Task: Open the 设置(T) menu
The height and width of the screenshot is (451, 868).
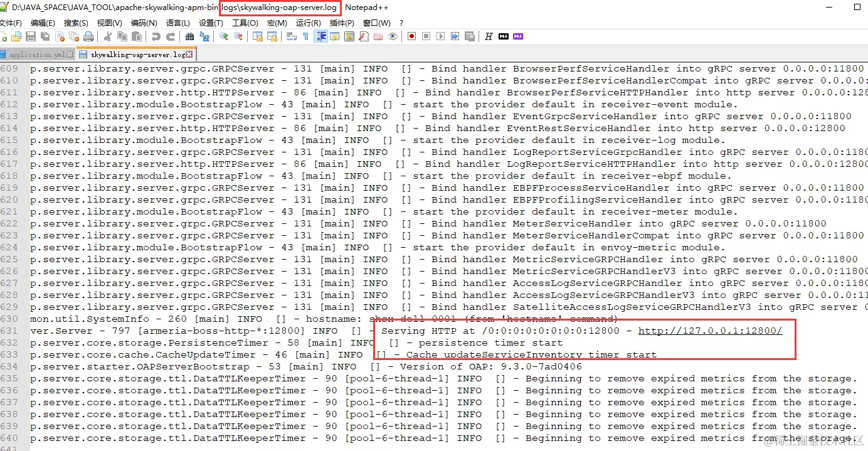Action: (x=211, y=23)
